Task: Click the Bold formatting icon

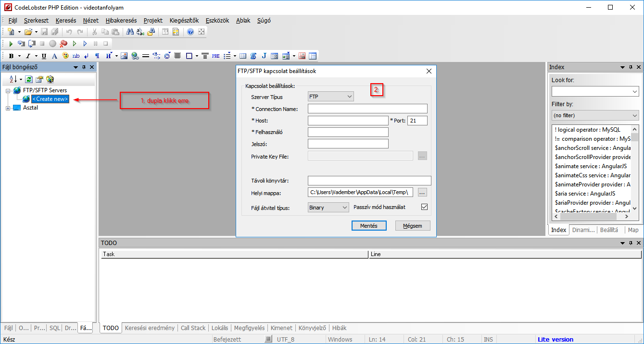Action: click(x=11, y=56)
